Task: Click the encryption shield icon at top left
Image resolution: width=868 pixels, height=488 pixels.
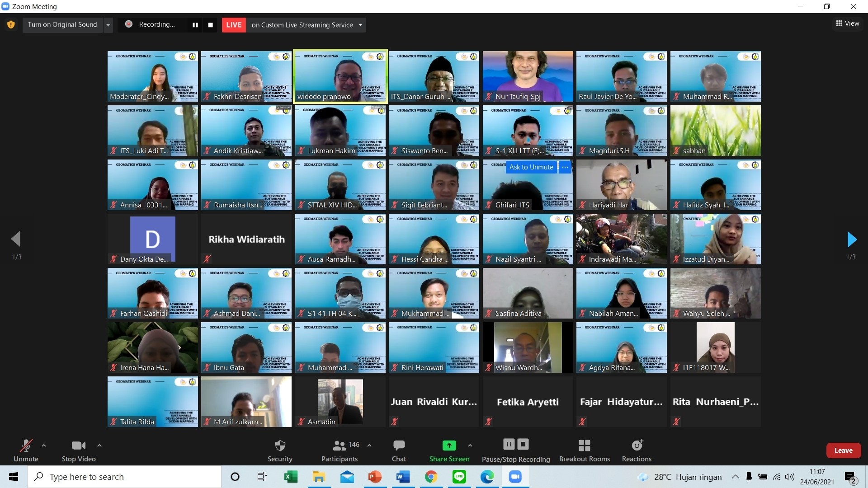Action: pyautogui.click(x=11, y=25)
